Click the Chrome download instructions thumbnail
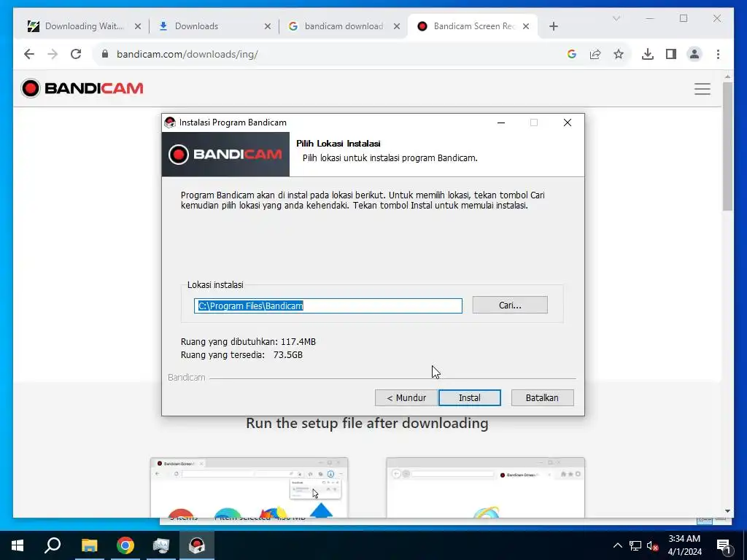 249,487
